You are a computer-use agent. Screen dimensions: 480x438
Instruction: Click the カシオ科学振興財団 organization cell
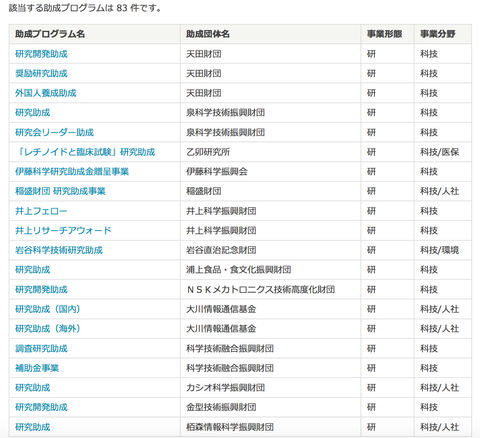tap(271, 388)
